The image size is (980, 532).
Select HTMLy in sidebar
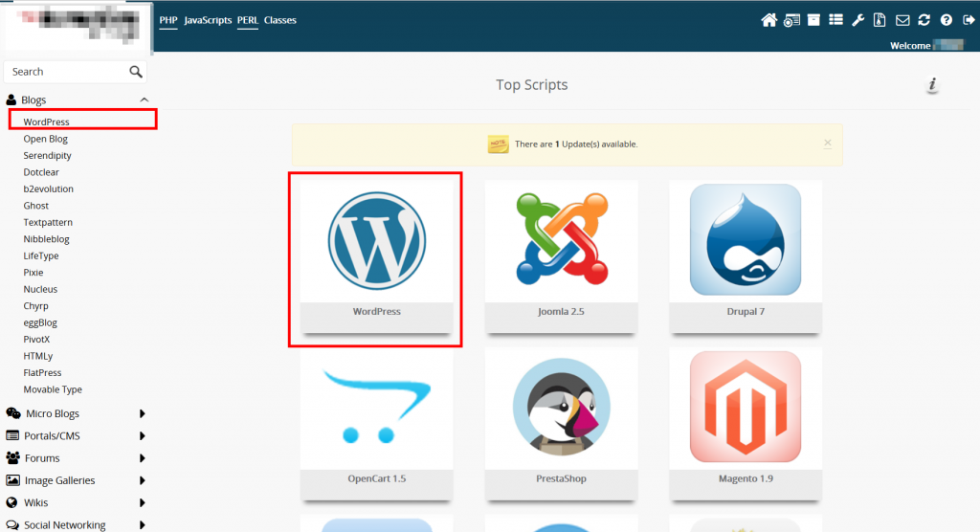pos(38,356)
